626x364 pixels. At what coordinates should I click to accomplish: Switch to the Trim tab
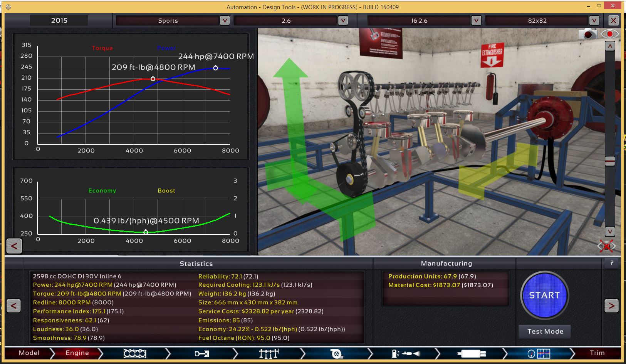[597, 353]
